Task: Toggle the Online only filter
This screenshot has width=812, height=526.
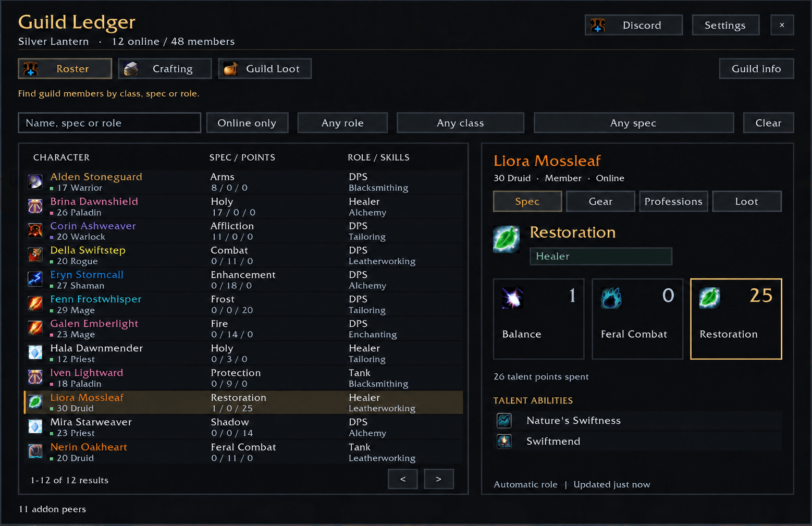Action: (247, 123)
